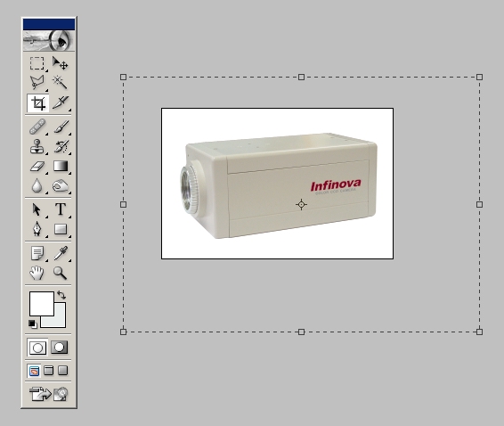504x426 pixels.
Task: Select the Rectangular Marquee tool
Action: [x=37, y=63]
